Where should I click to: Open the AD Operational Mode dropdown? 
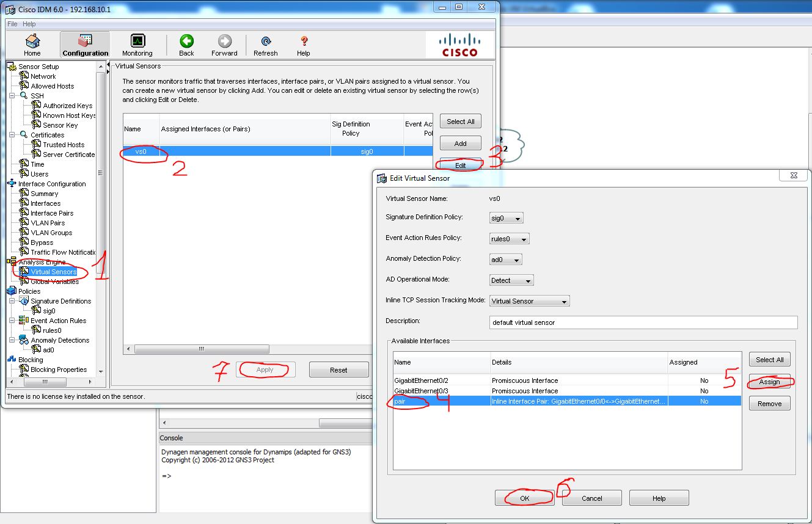(x=512, y=280)
